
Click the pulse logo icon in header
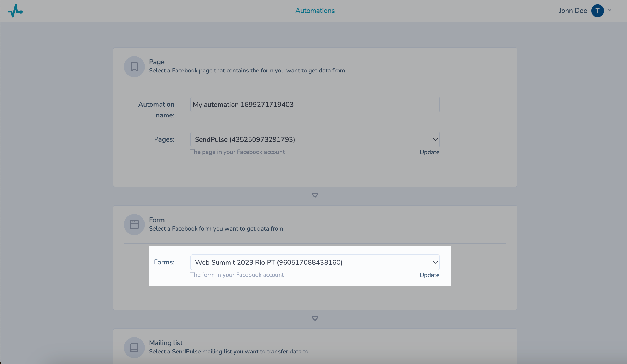pos(15,11)
